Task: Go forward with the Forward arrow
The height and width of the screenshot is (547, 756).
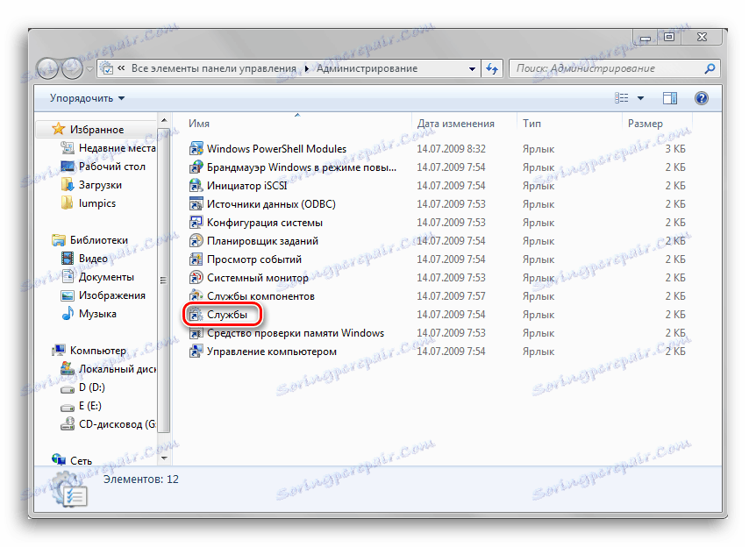Action: (x=72, y=68)
